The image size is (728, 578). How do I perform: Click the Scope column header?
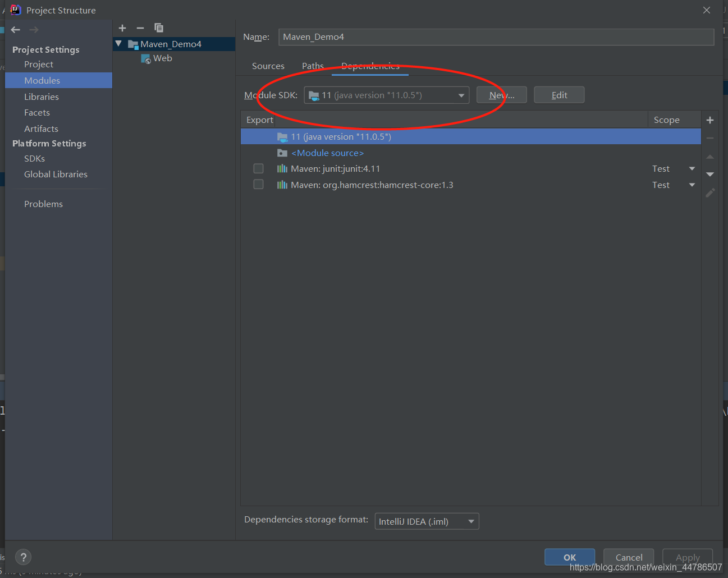[x=674, y=120]
